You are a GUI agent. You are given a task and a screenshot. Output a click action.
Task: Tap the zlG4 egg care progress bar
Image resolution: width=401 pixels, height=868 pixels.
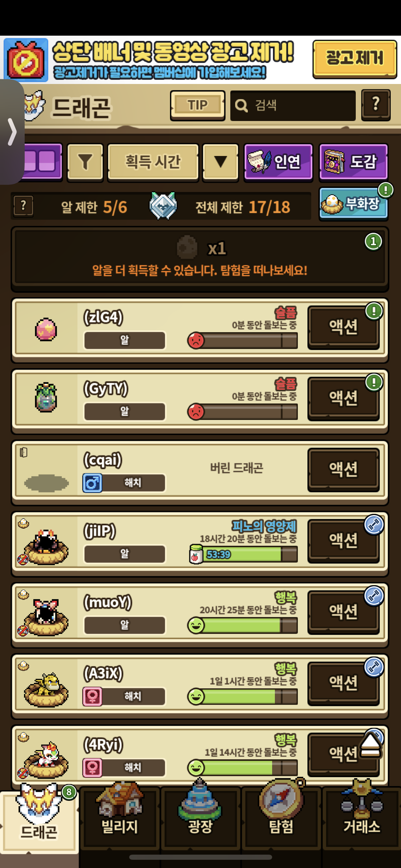pyautogui.click(x=243, y=341)
